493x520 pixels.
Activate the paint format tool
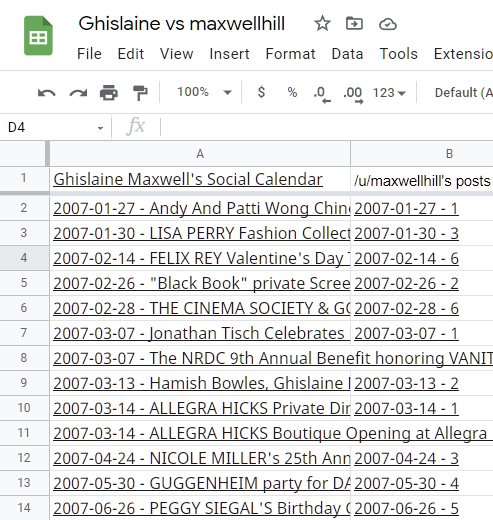pyautogui.click(x=140, y=92)
